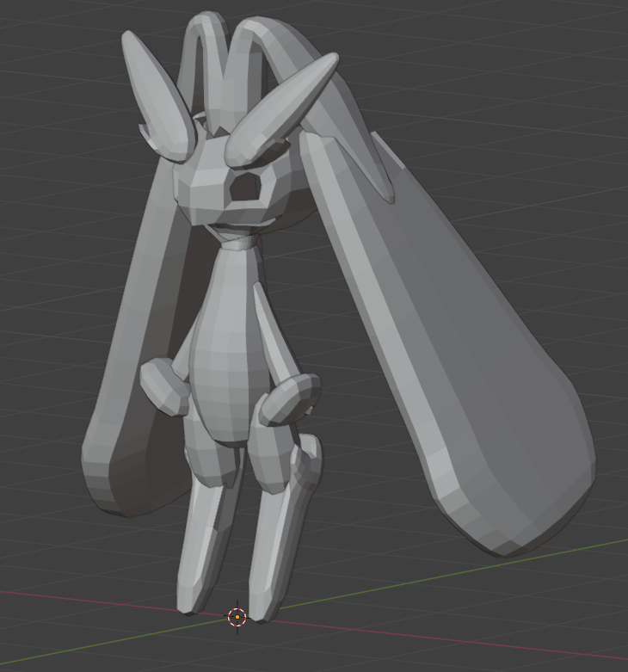Click the 3D cursor at the origin
This screenshot has height=672, width=628.
coord(237,617)
